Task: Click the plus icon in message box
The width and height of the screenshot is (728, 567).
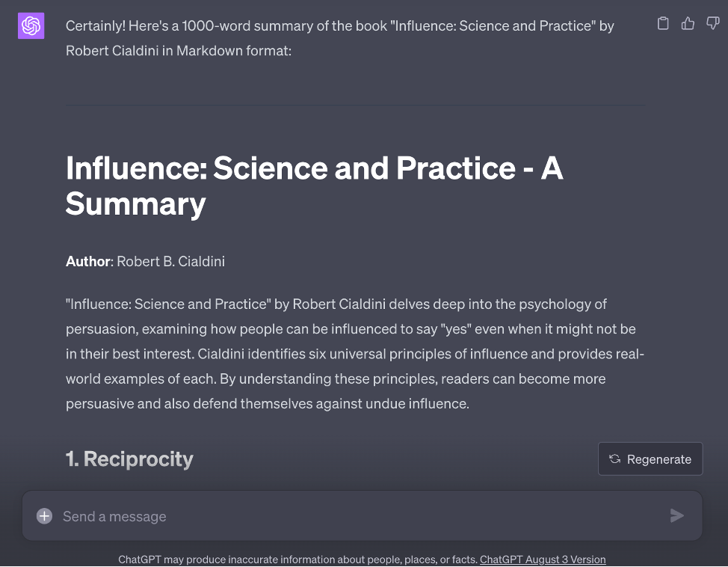Action: (45, 516)
